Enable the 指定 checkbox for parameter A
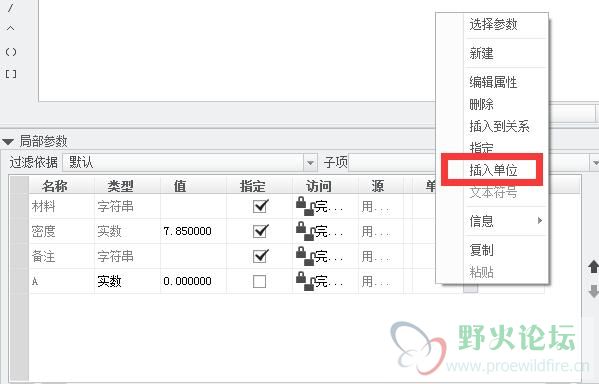Viewport: 599px width, 384px height. (260, 282)
